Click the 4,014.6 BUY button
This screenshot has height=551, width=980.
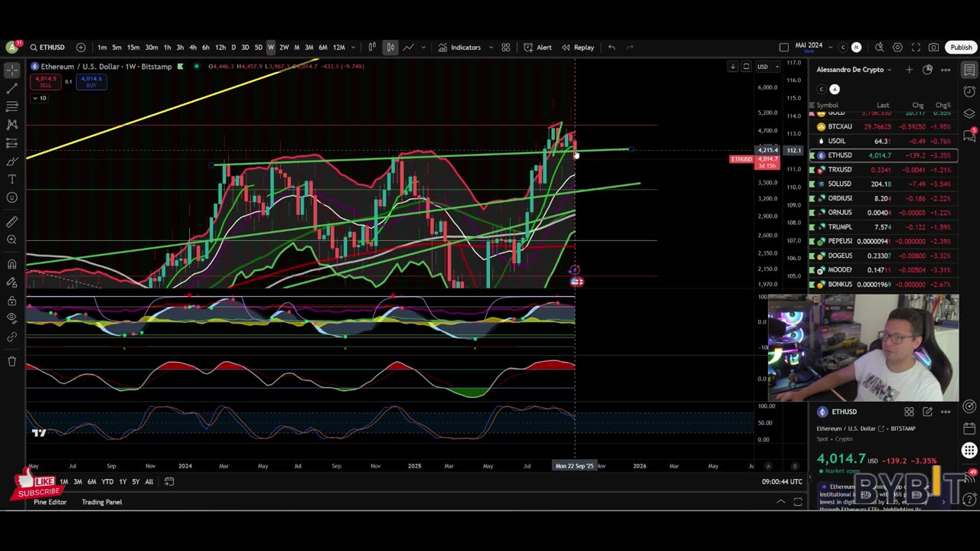[x=91, y=81]
